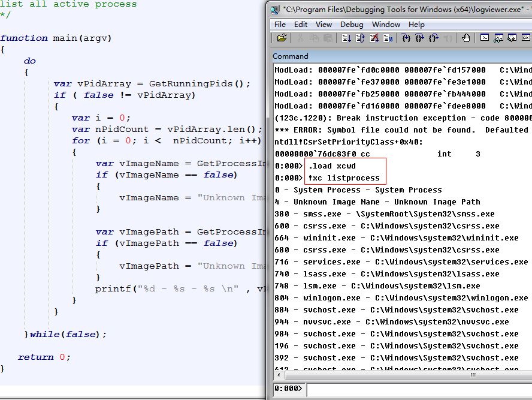
Task: Open the Command window via toolbar icon
Action: (485, 38)
